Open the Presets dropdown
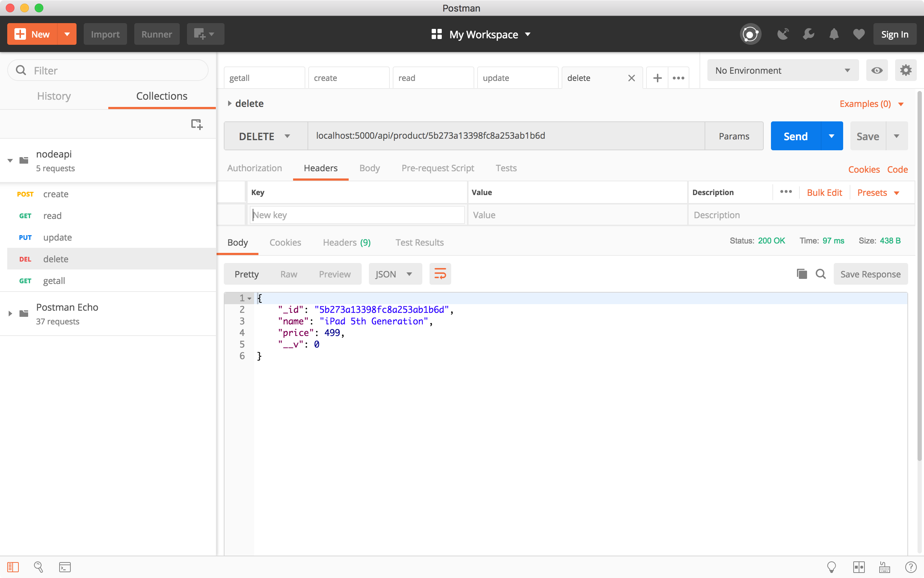The height and width of the screenshot is (578, 924). click(878, 193)
